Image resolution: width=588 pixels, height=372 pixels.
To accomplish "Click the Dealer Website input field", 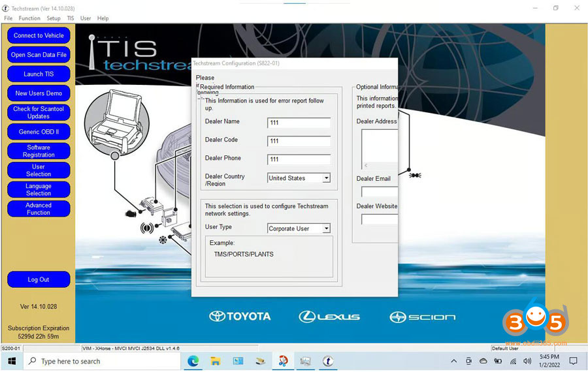I will coord(380,219).
